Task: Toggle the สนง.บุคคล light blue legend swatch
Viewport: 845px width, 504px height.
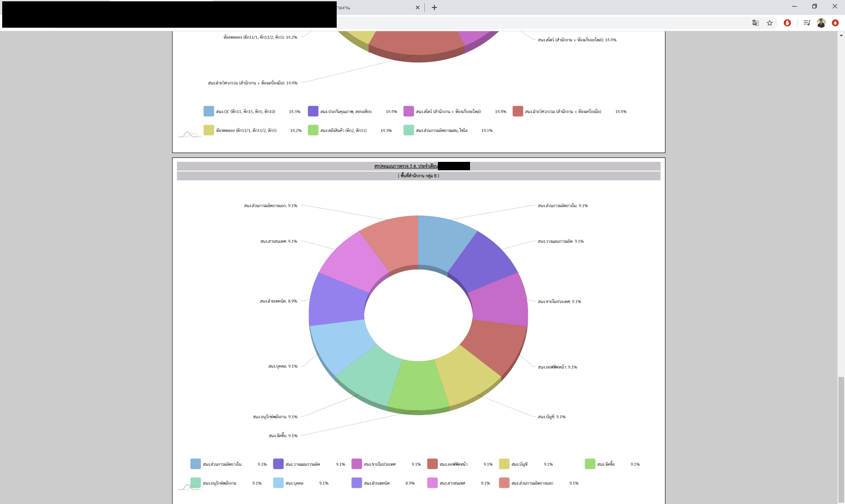Action: 278,483
